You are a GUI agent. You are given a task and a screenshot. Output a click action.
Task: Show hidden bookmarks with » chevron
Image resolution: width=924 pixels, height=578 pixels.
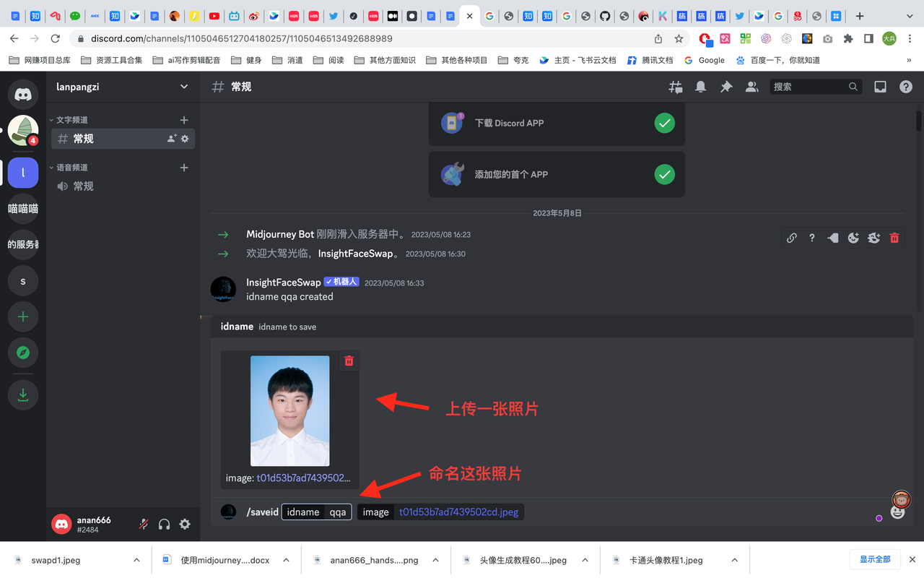point(909,60)
